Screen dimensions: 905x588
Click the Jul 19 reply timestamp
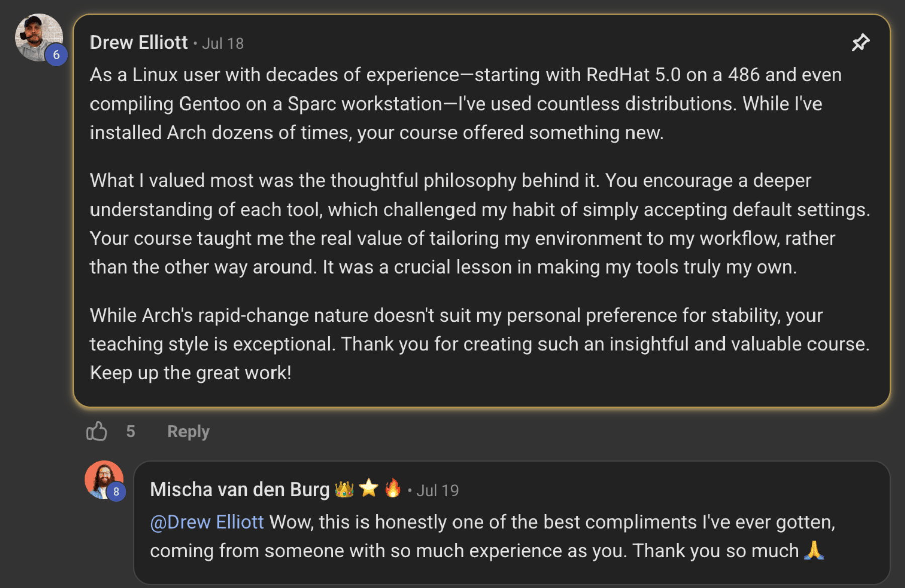[437, 491]
